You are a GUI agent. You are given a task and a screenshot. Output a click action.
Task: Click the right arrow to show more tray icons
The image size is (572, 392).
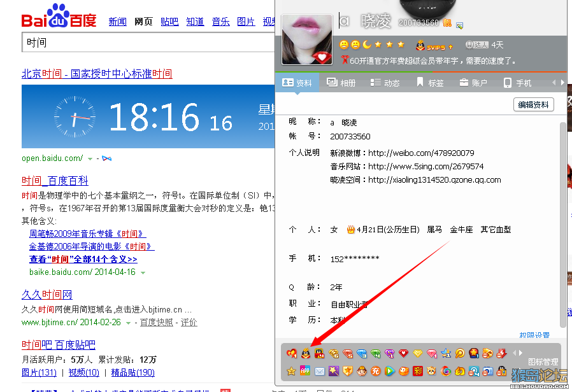(x=520, y=353)
